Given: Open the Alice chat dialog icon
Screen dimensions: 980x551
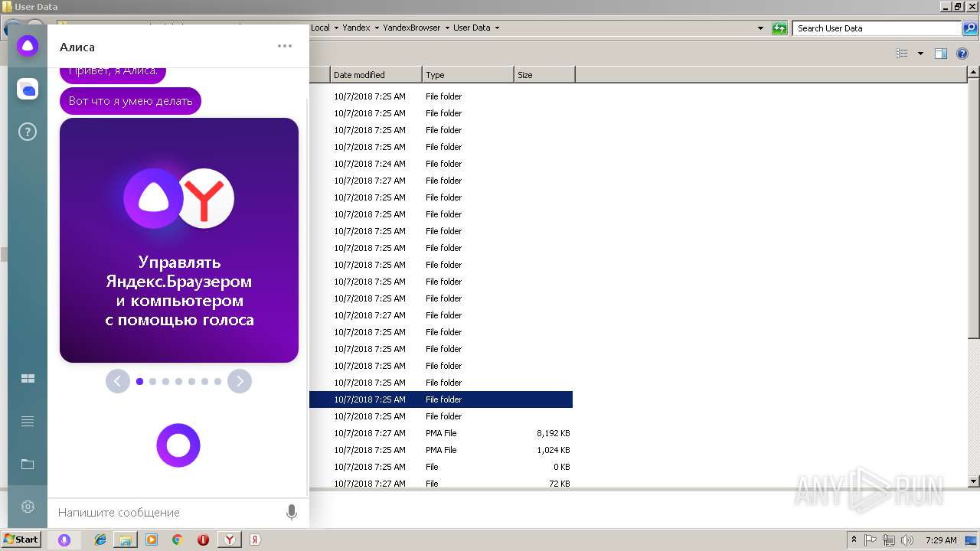Looking at the screenshot, I should point(28,90).
